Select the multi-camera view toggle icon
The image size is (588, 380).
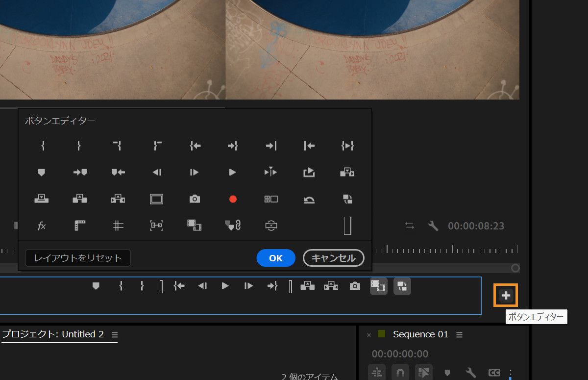tap(271, 199)
